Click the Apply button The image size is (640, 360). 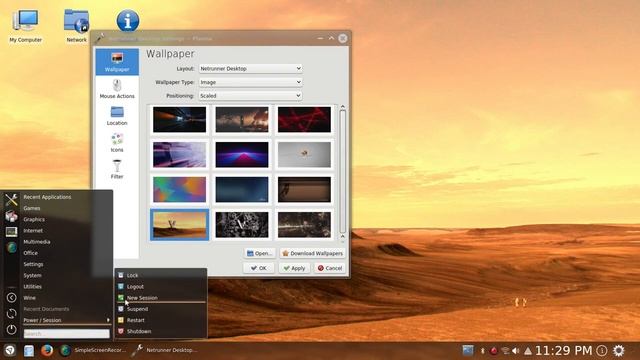click(294, 268)
